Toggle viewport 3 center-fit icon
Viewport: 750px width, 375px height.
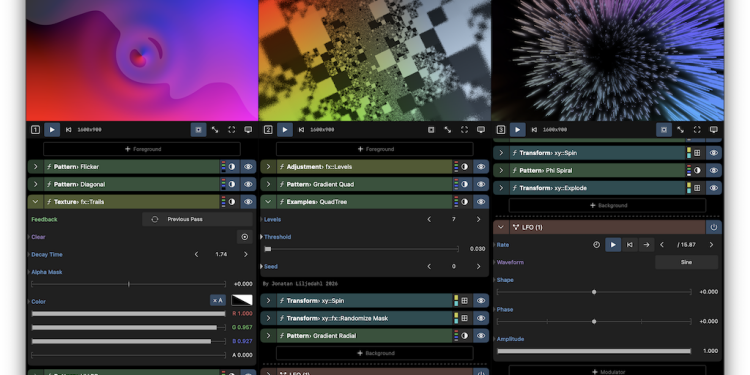[664, 130]
